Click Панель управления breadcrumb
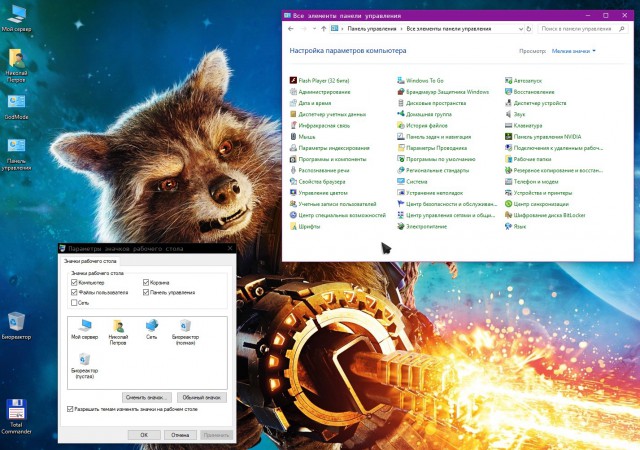 tap(372, 29)
